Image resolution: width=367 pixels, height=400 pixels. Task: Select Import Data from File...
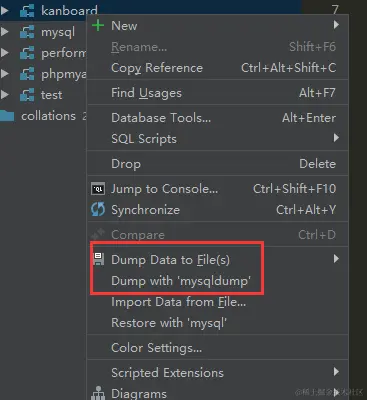[218, 302]
